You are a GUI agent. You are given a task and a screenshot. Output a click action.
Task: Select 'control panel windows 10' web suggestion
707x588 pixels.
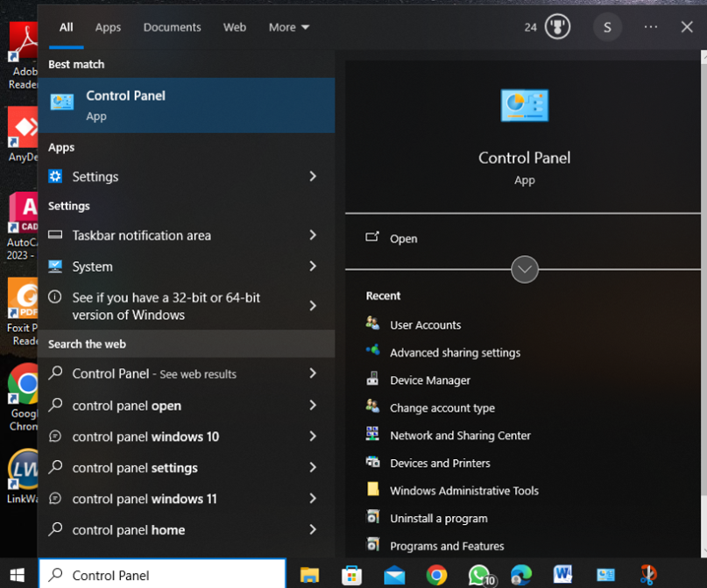(145, 436)
